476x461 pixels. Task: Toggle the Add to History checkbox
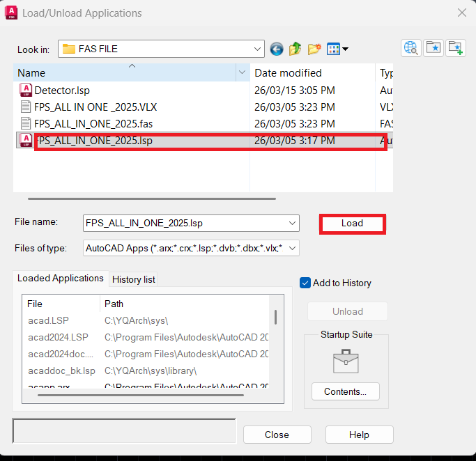tap(305, 283)
